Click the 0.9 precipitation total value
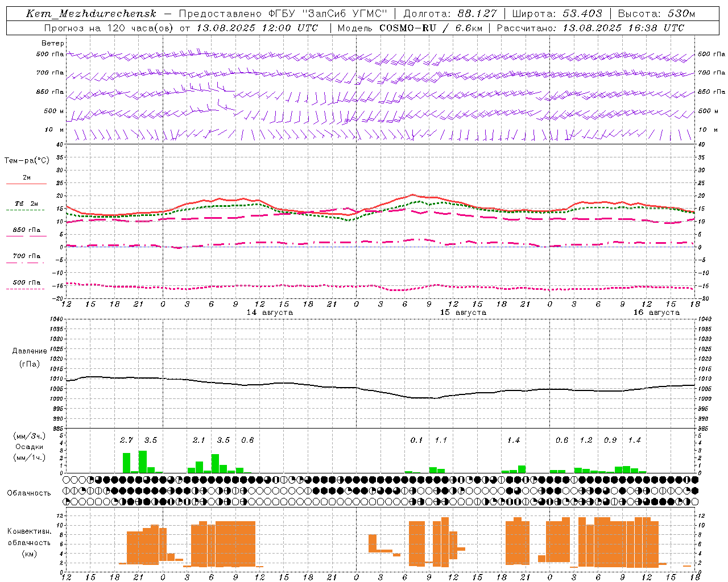 click(610, 440)
